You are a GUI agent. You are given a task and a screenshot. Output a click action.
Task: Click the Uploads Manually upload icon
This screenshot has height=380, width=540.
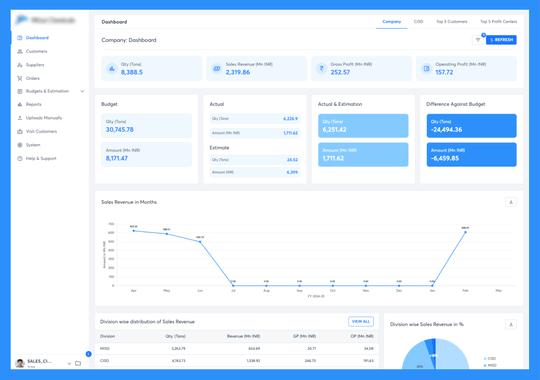(x=20, y=118)
